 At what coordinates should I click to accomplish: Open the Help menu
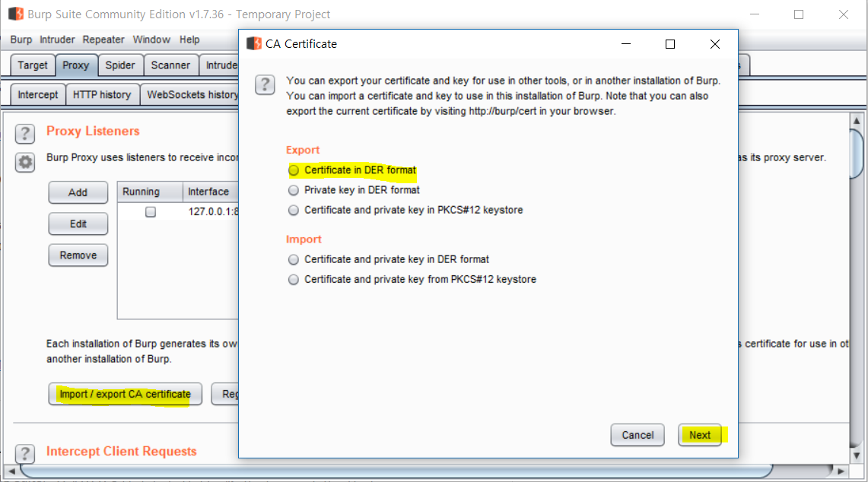(x=189, y=40)
